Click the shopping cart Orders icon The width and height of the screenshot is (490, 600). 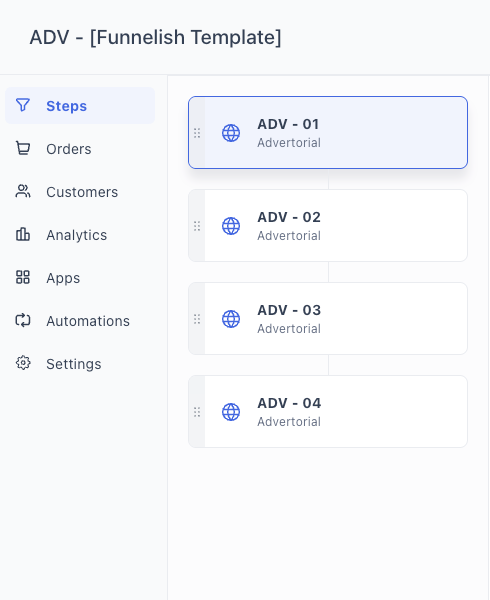[23, 148]
